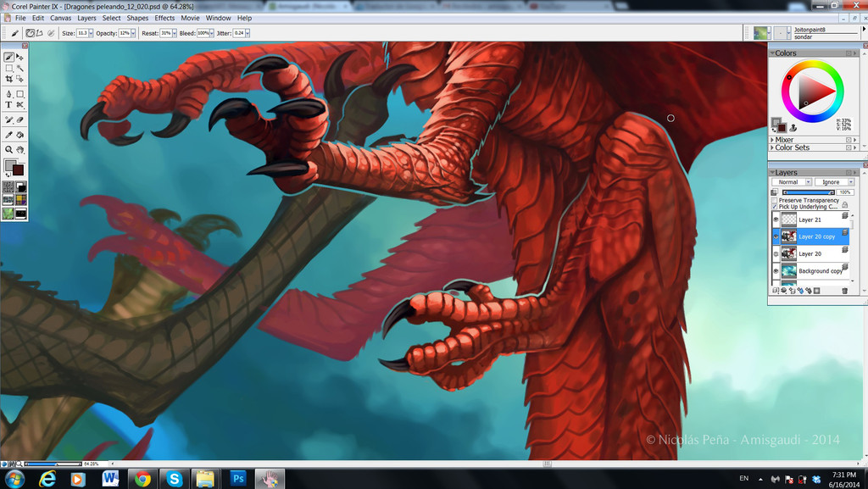
Task: Select the Text tool
Action: click(8, 104)
